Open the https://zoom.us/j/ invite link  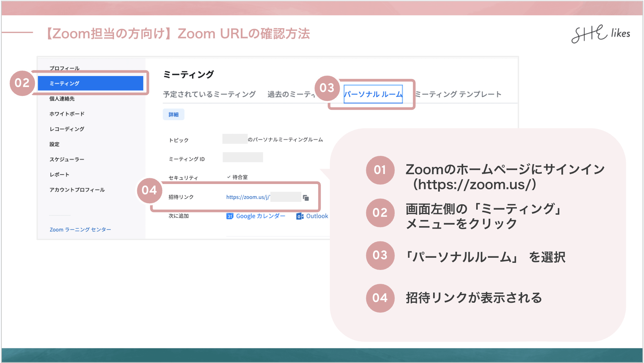point(248,197)
